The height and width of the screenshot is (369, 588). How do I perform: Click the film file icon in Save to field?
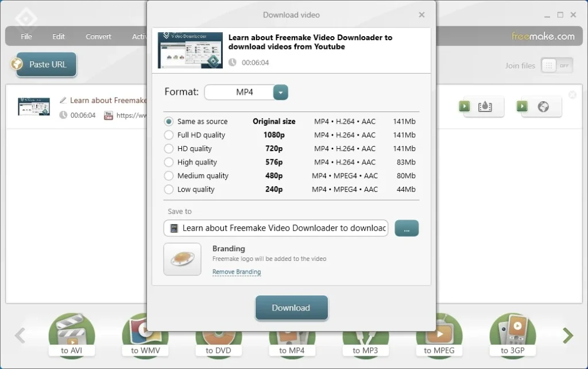coord(174,228)
